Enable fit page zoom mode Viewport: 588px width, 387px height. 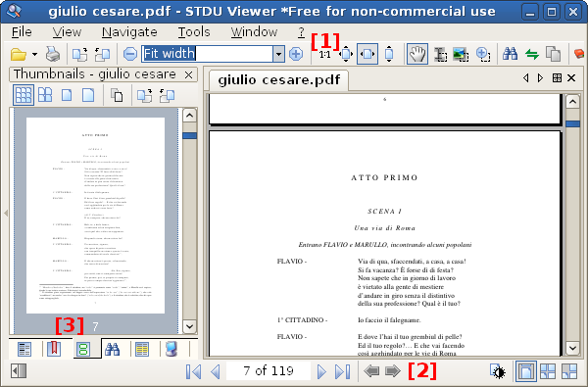pyautogui.click(x=346, y=54)
